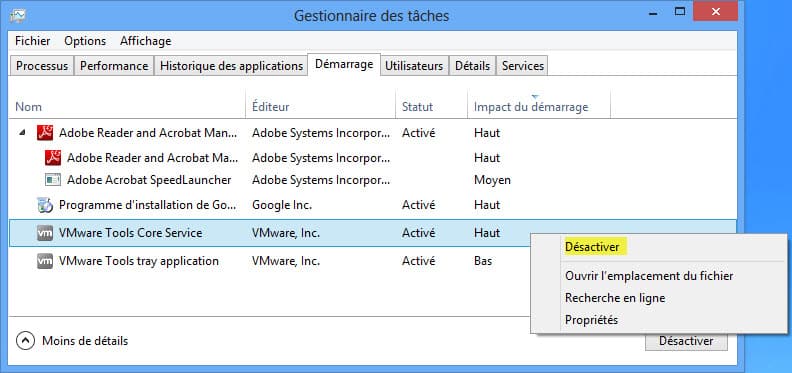This screenshot has width=792, height=373.
Task: Open the Historique des applications tab
Action: [231, 66]
